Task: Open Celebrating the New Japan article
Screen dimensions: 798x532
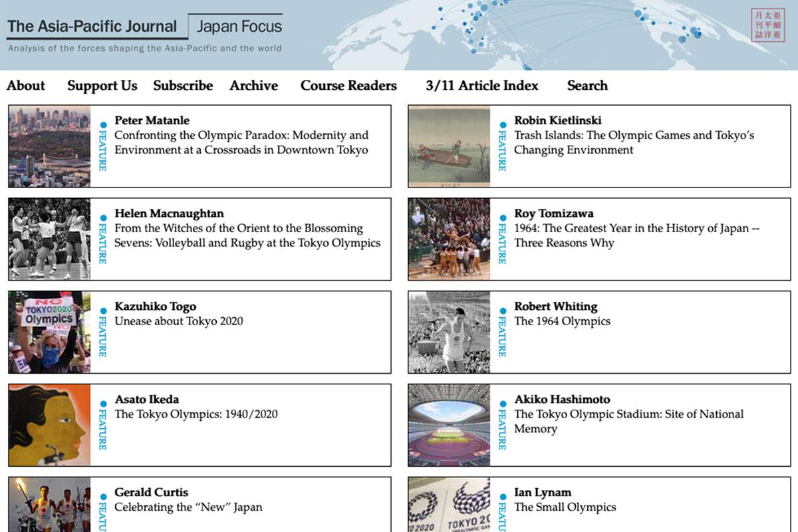Action: click(188, 507)
